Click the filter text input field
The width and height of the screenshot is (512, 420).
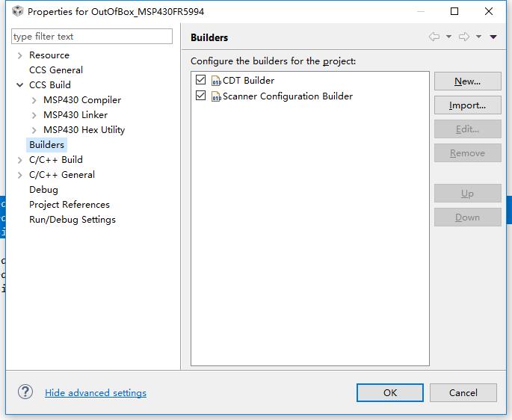click(91, 37)
